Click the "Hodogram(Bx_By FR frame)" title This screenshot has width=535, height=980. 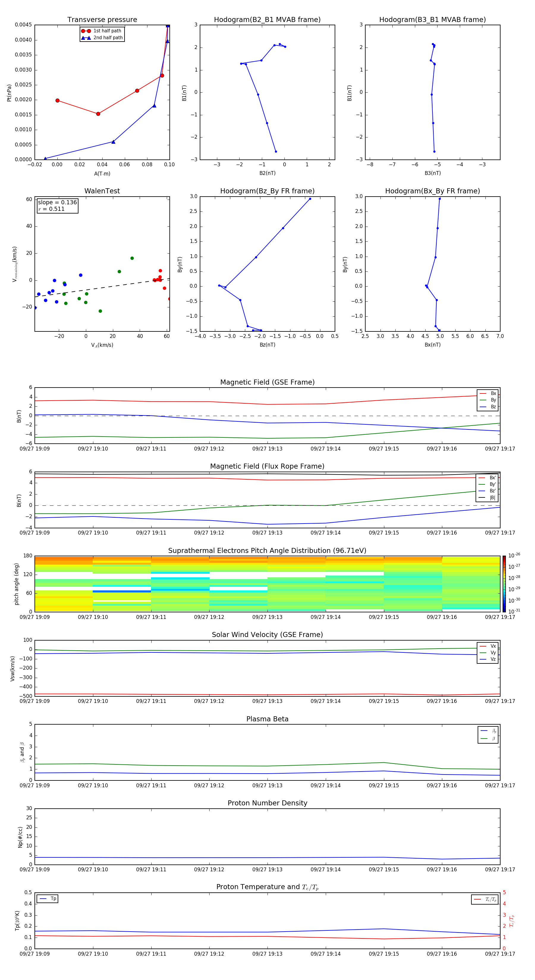pos(432,191)
